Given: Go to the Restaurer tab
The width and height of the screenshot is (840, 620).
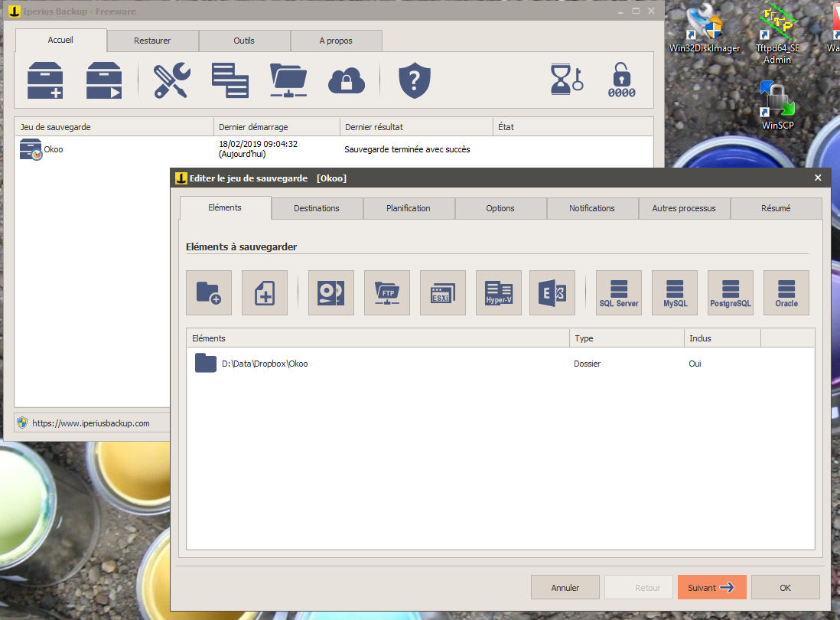Looking at the screenshot, I should (152, 41).
